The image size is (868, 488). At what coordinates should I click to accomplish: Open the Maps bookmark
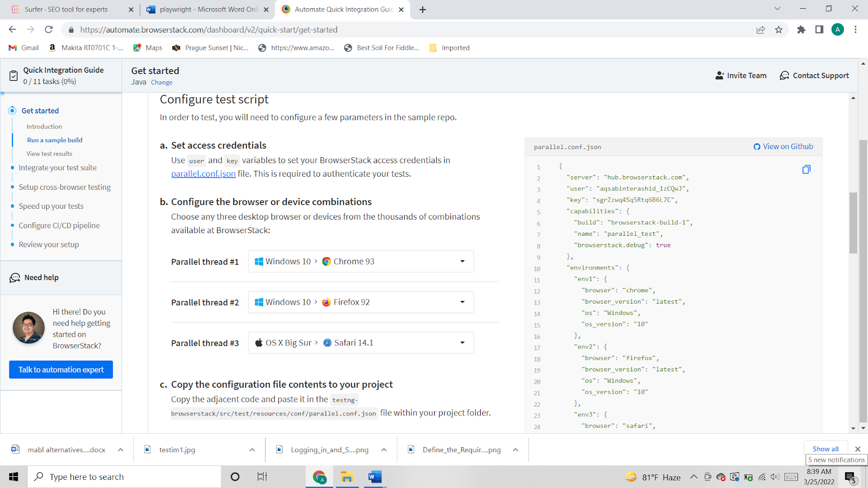point(148,48)
